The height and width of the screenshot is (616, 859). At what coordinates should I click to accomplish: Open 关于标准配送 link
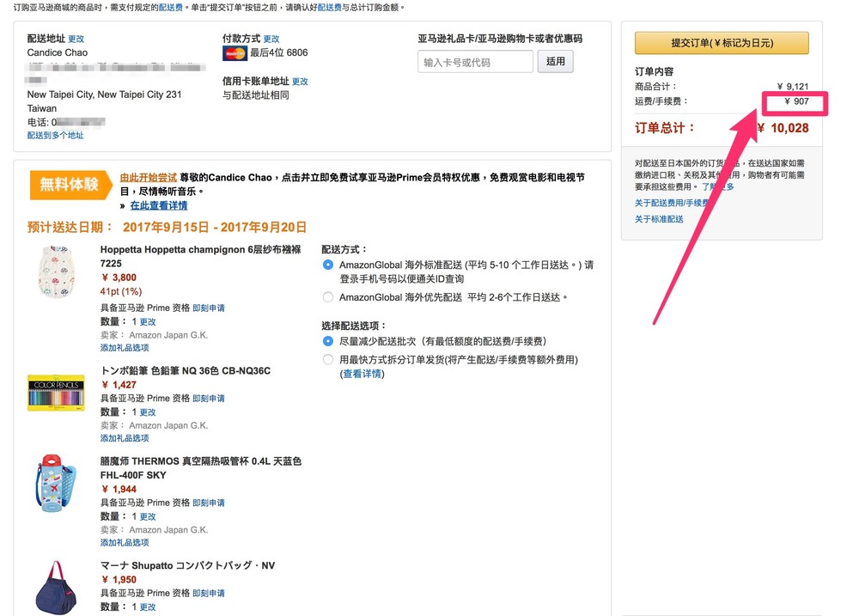(659, 219)
